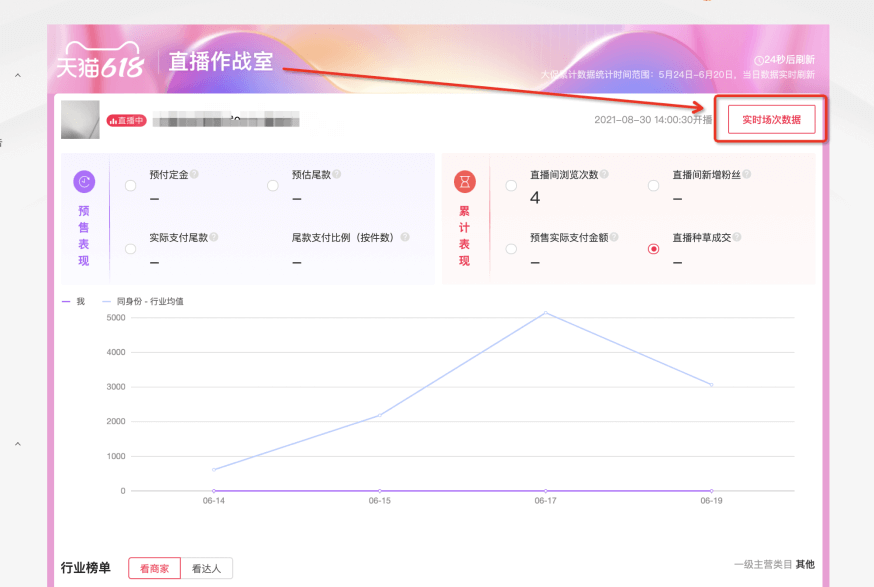Toggle the 同身份-行业均值 legend series
The image size is (874, 587).
tap(143, 302)
